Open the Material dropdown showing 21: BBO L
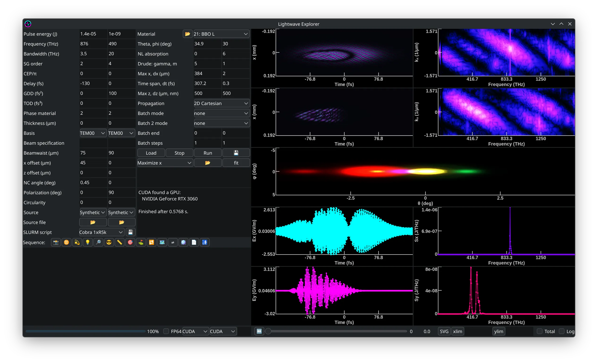 (x=221, y=34)
